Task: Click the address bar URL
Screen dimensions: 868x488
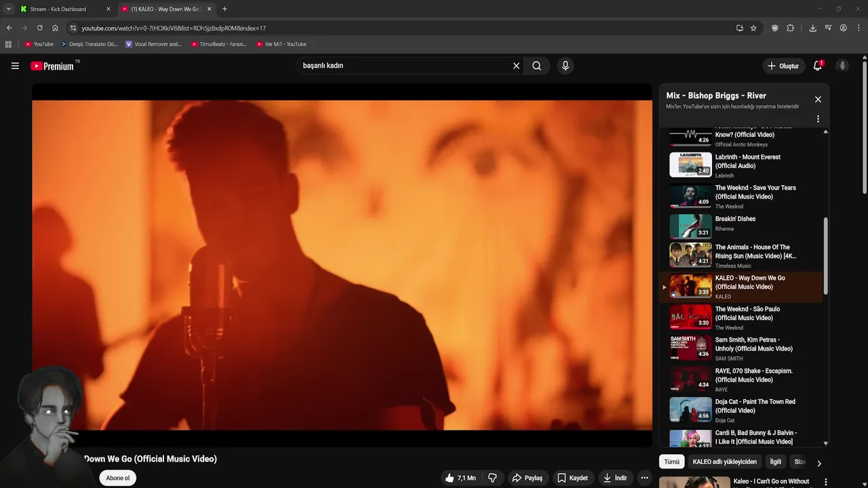Action: pos(174,28)
